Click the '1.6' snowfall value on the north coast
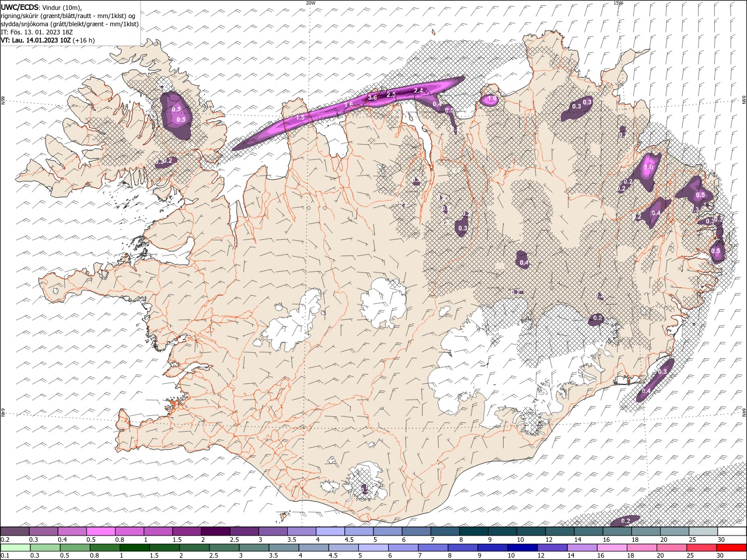 point(348,104)
